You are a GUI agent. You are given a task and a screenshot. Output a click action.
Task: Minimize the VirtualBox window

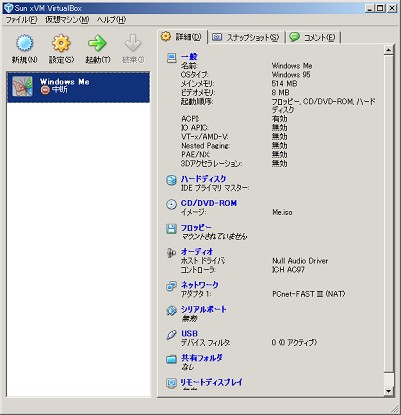click(369, 8)
